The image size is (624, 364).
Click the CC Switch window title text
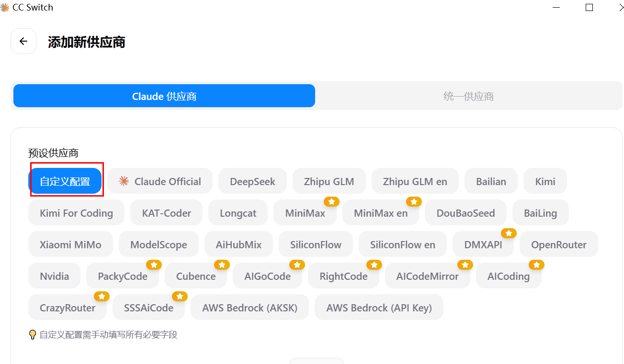pyautogui.click(x=33, y=7)
